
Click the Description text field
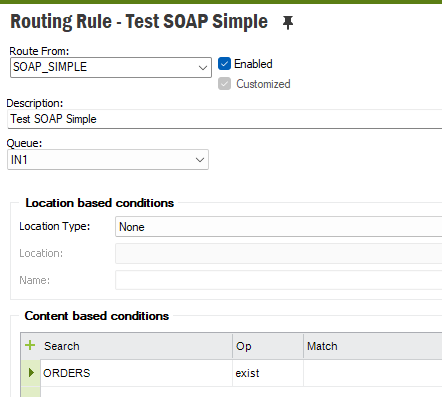pos(225,119)
